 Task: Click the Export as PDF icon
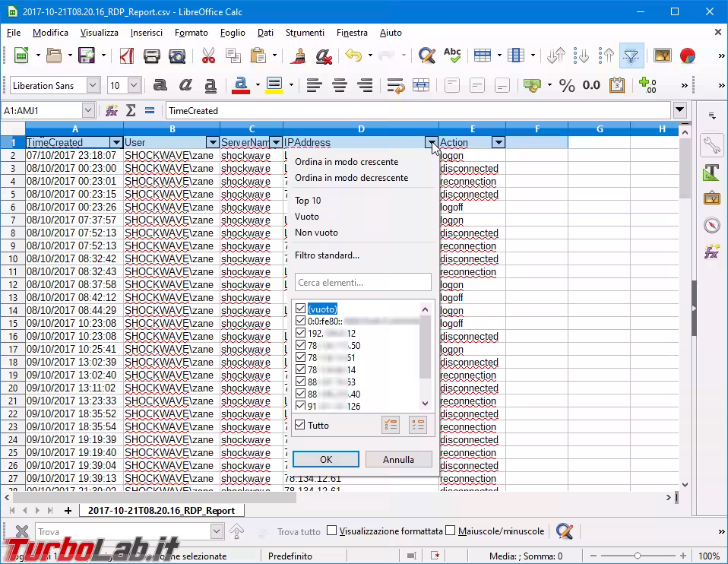(x=126, y=56)
